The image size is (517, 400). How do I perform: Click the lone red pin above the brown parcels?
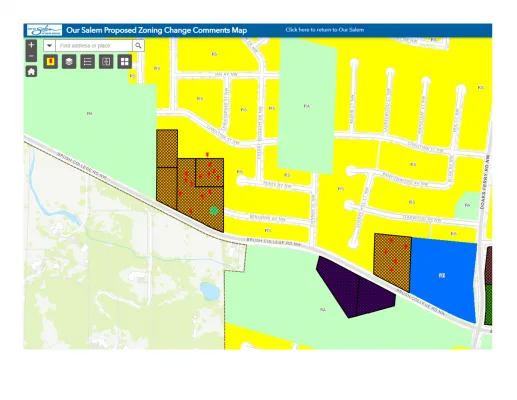(207, 155)
